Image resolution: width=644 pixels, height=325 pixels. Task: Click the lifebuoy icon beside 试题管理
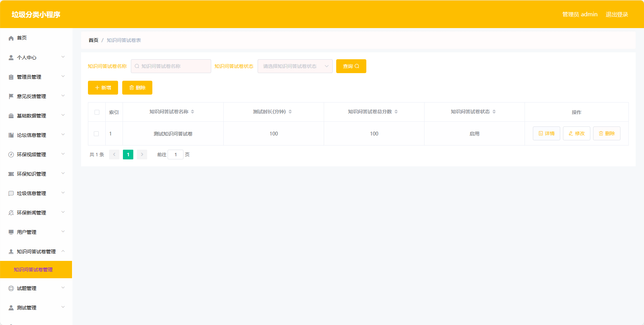point(11,288)
